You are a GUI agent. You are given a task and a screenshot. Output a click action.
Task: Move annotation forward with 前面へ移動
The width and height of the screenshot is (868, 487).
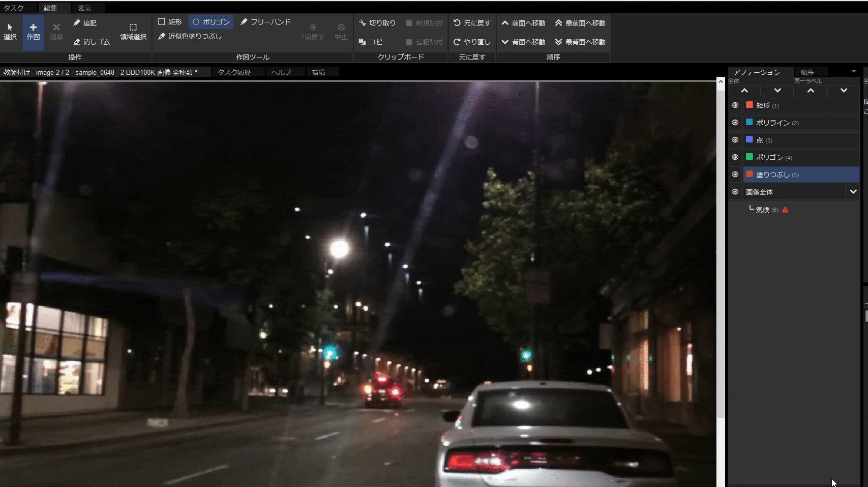click(x=523, y=23)
